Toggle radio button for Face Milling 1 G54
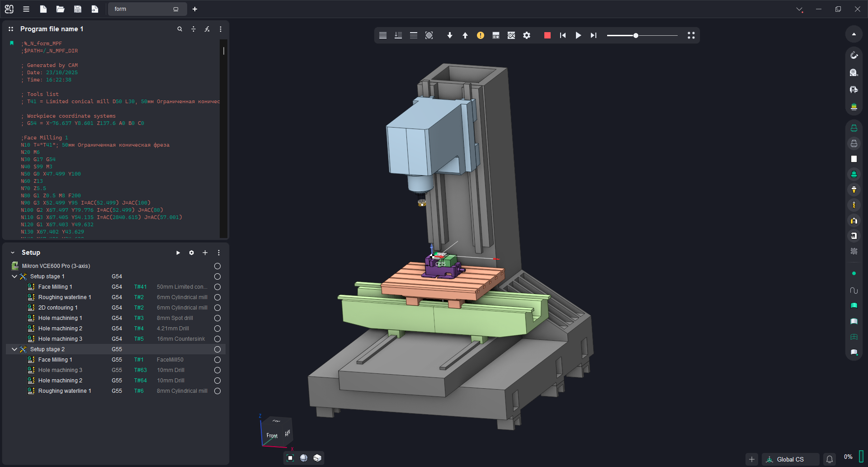Viewport: 868px width, 467px height. click(217, 287)
